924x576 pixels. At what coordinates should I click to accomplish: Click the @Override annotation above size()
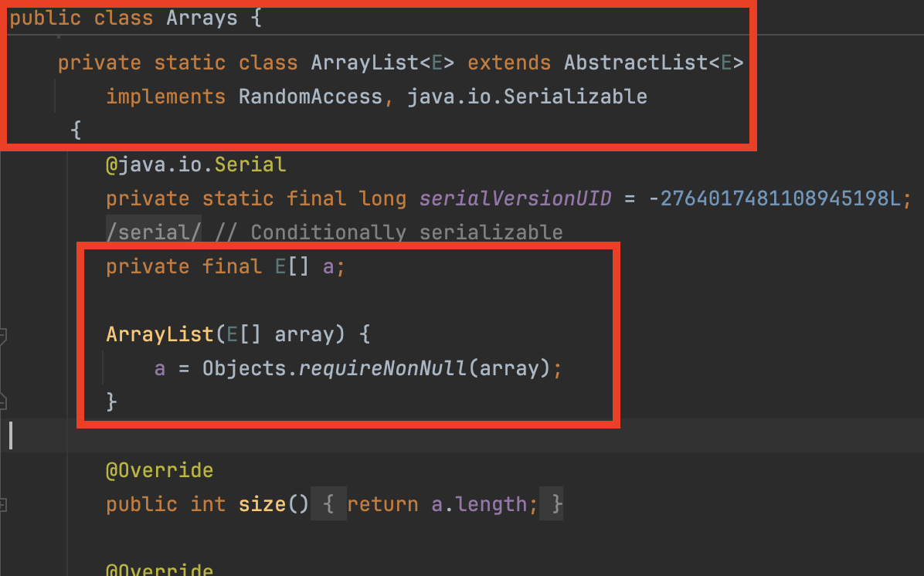(x=160, y=470)
